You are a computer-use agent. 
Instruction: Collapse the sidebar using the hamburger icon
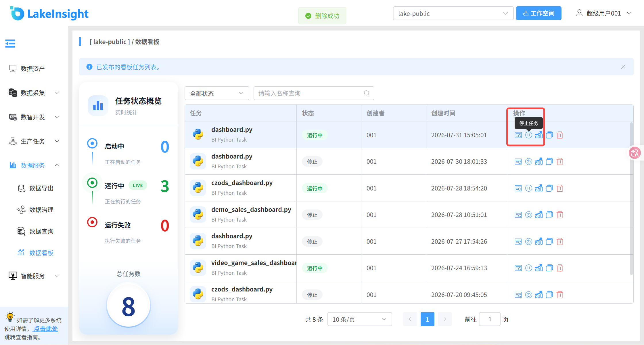[10, 43]
